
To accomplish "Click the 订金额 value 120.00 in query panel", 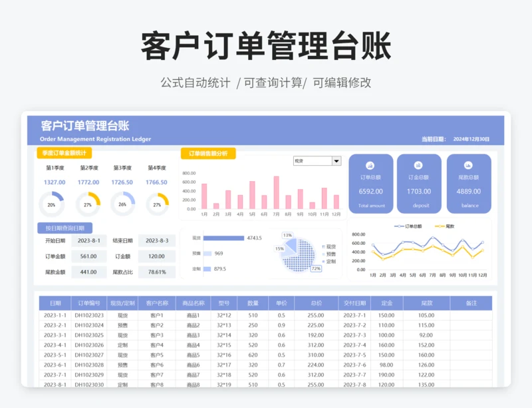I will click(x=157, y=256).
